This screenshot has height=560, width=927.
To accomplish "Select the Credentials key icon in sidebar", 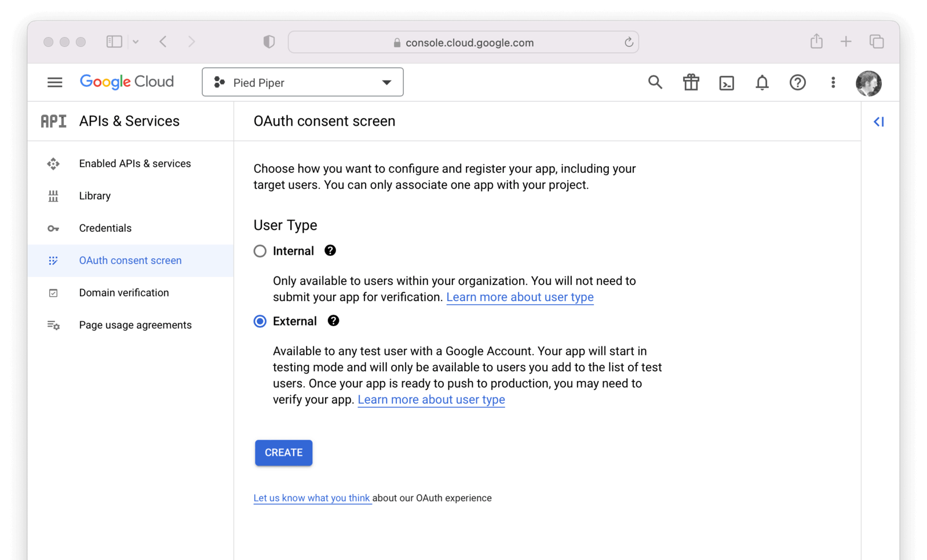I will [x=53, y=228].
